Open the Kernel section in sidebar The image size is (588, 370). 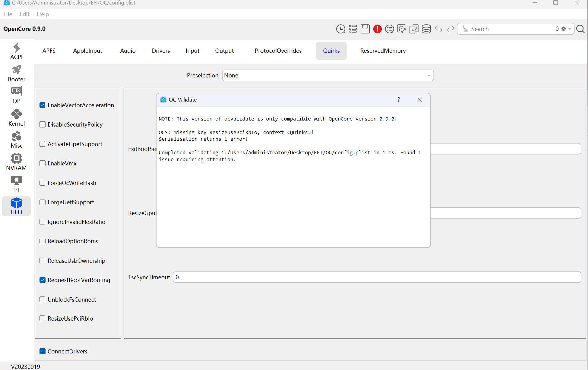17,118
